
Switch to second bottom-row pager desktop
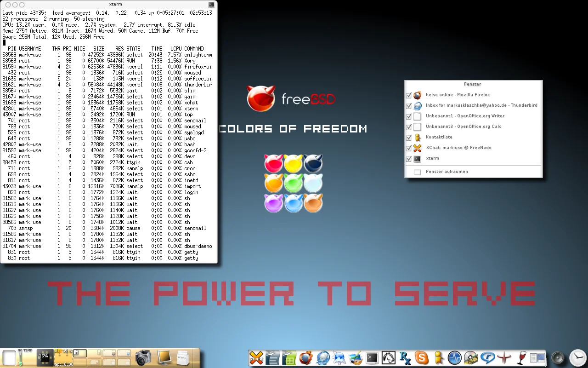(x=95, y=362)
